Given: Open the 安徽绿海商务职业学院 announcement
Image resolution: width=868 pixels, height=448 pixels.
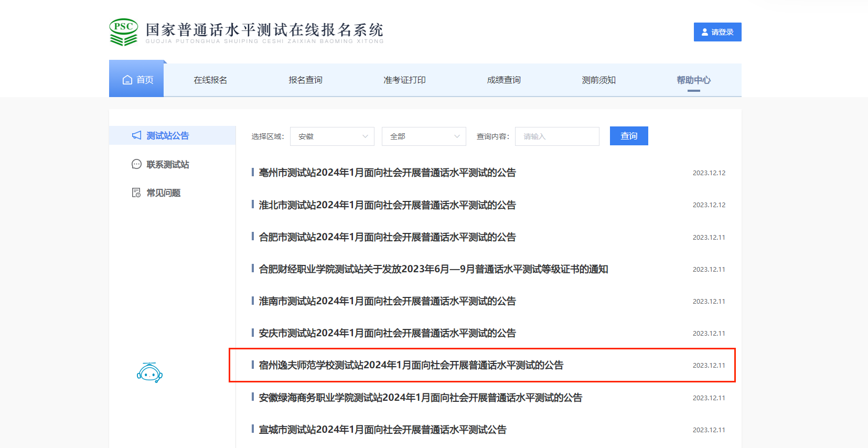Looking at the screenshot, I should click(421, 398).
